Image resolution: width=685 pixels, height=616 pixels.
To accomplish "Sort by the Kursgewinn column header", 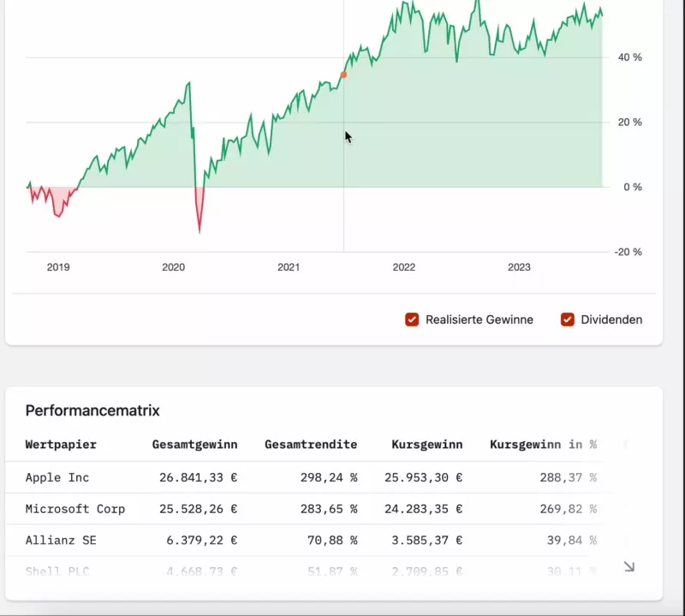I will point(427,445).
